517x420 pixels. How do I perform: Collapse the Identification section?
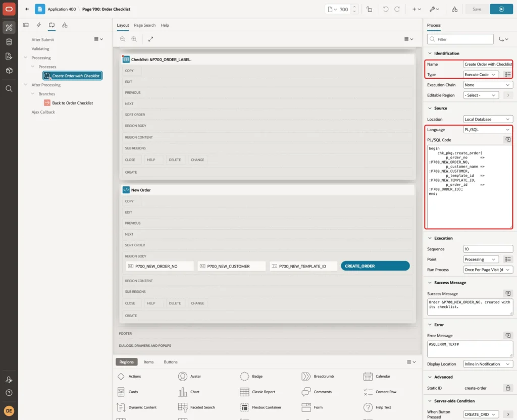pos(430,53)
